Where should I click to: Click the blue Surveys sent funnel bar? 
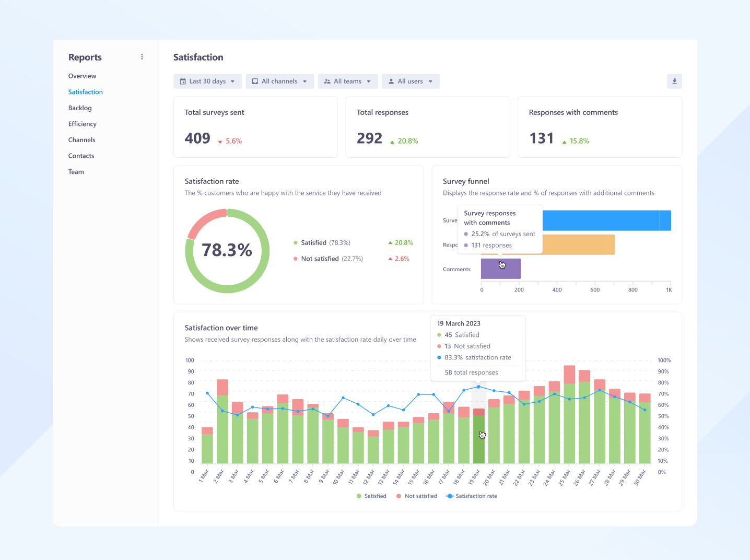click(x=607, y=220)
